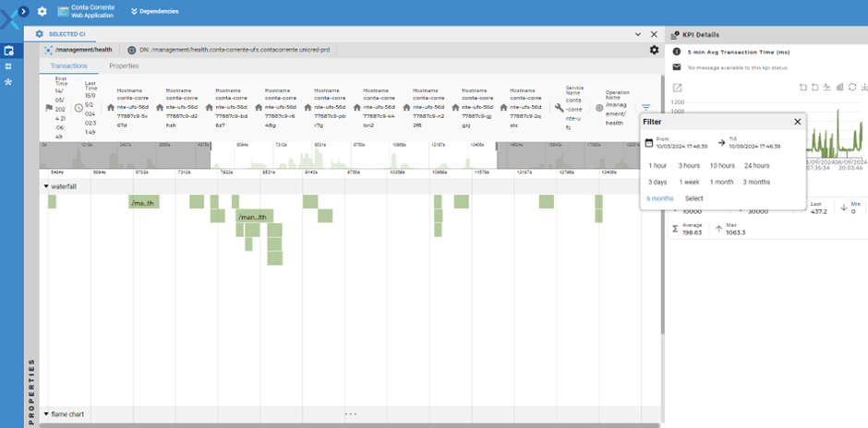Choose the 3 hours time range
This screenshot has width=868, height=428.
[689, 165]
